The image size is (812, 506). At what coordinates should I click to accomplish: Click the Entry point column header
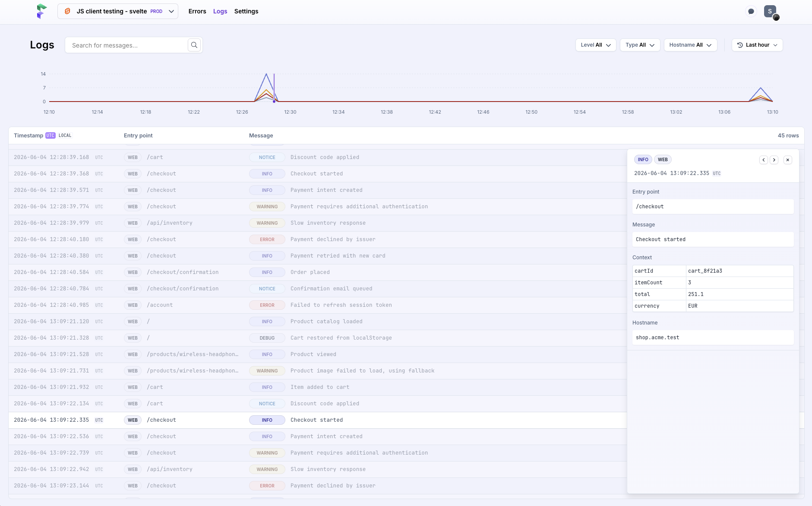coord(138,135)
